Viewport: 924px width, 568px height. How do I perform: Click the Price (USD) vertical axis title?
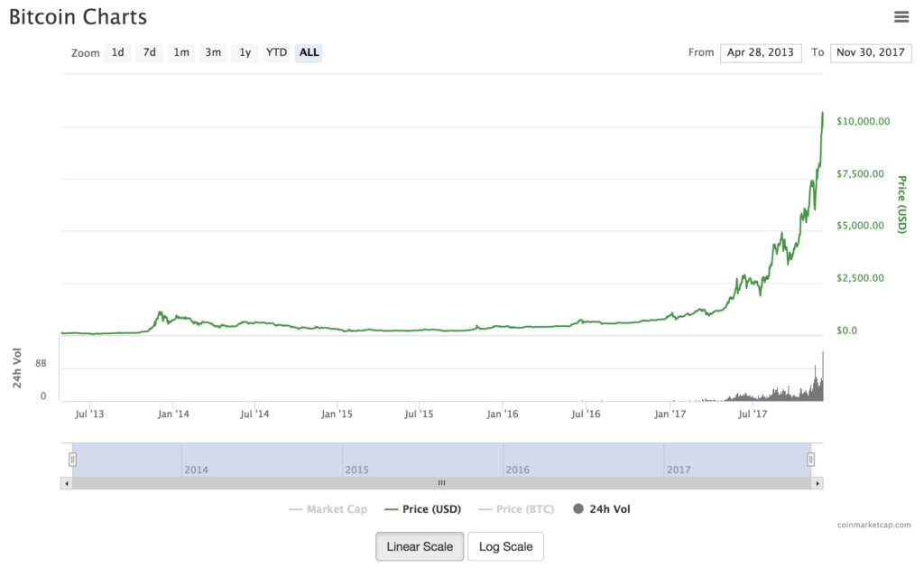coord(901,204)
